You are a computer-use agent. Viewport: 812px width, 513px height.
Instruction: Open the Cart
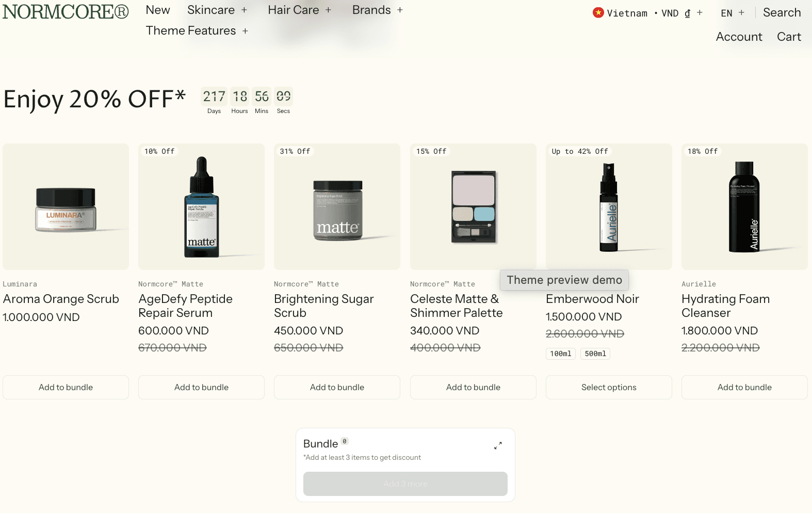789,37
